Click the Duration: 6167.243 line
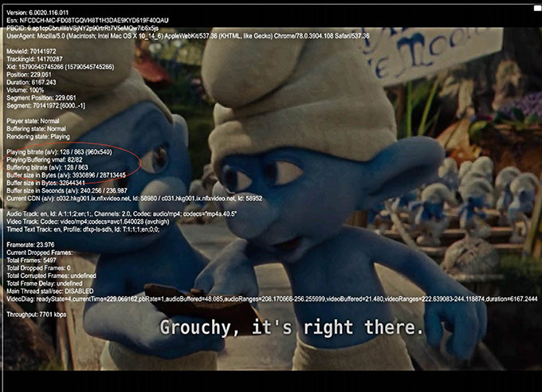Viewport: 542px width, 392px height. 31,82
